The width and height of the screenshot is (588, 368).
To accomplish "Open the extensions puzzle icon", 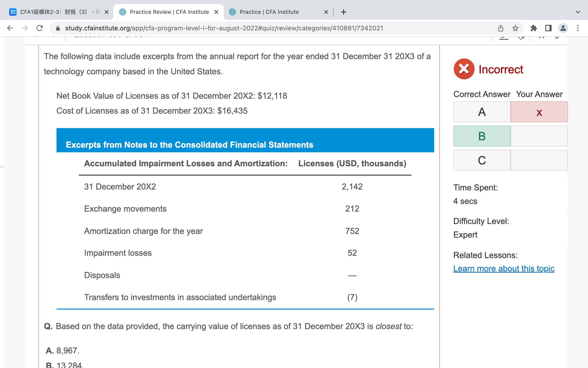I will pos(534,28).
